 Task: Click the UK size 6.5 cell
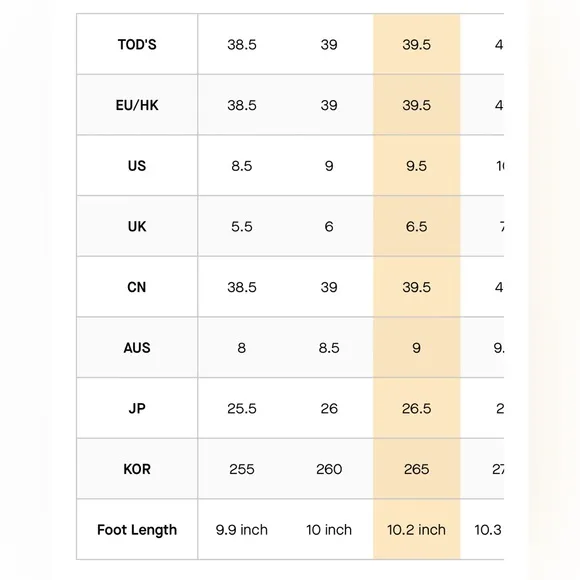pos(417,226)
